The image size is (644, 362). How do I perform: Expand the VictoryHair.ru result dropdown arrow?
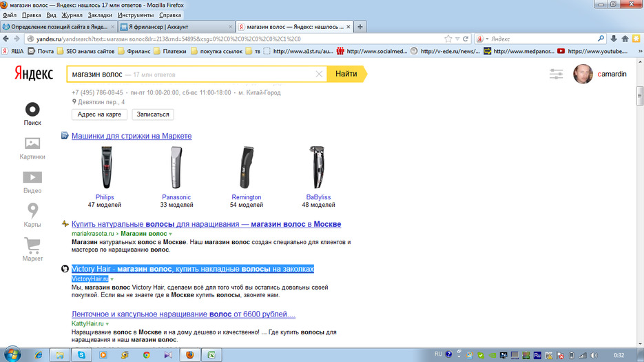tap(112, 279)
